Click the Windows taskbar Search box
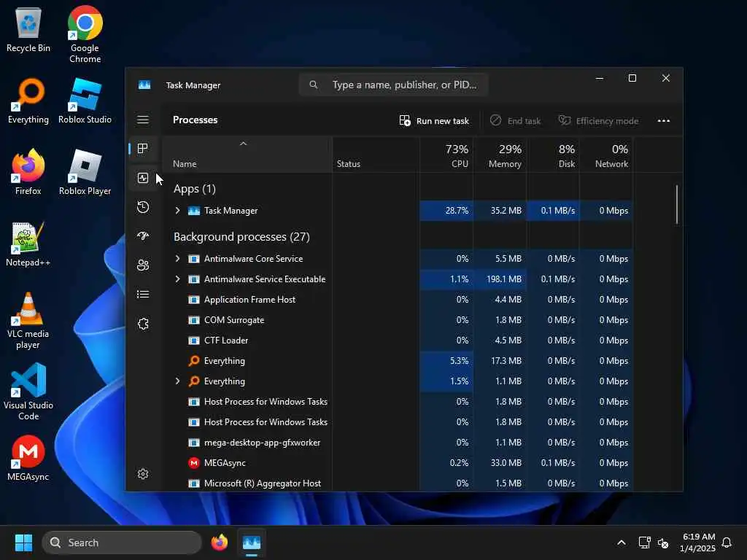747x560 pixels. pos(122,542)
